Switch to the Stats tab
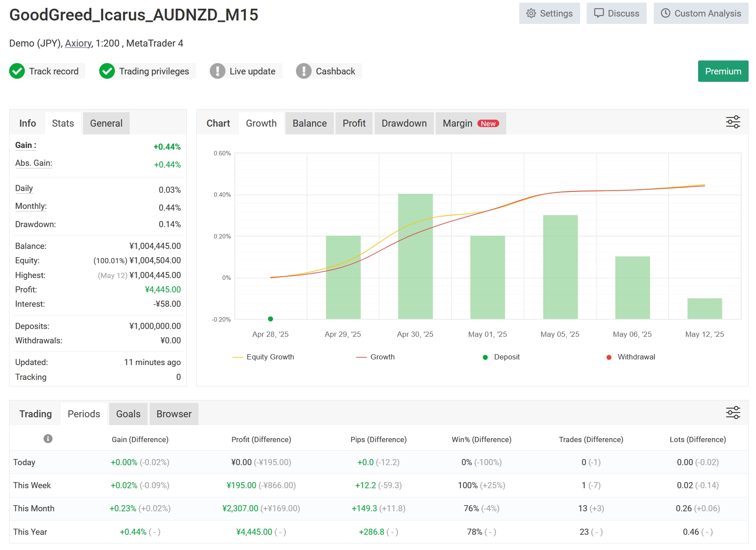This screenshot has height=550, width=756. click(63, 124)
